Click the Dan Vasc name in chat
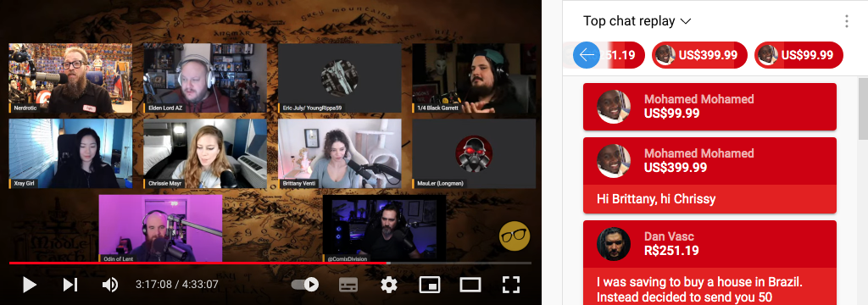The image size is (868, 305). click(669, 236)
